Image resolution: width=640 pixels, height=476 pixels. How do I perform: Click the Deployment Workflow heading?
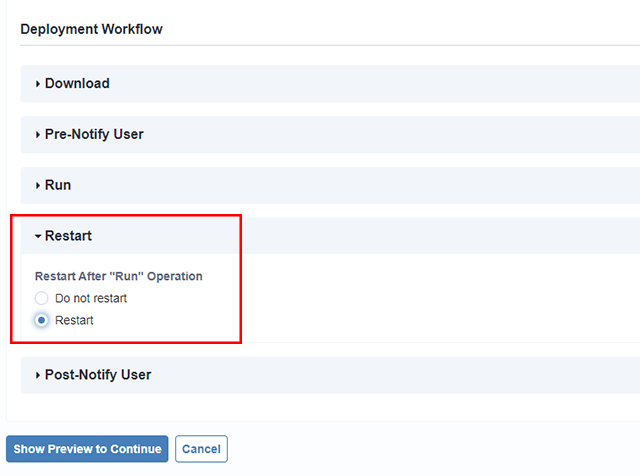click(91, 29)
